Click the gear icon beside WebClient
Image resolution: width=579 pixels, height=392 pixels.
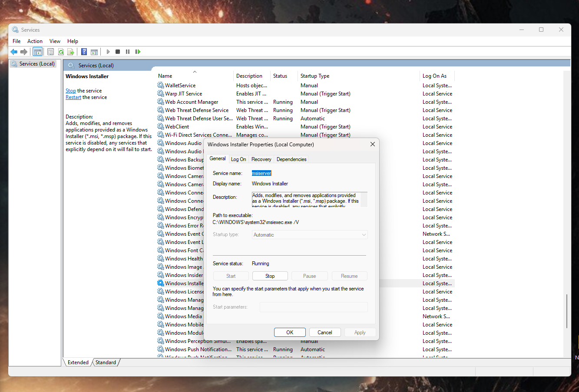pos(161,127)
